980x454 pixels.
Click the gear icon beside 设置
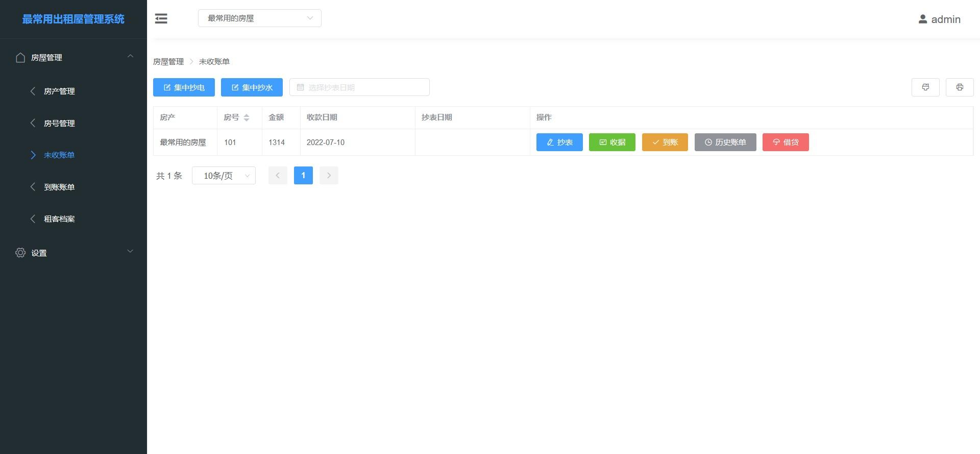click(20, 252)
